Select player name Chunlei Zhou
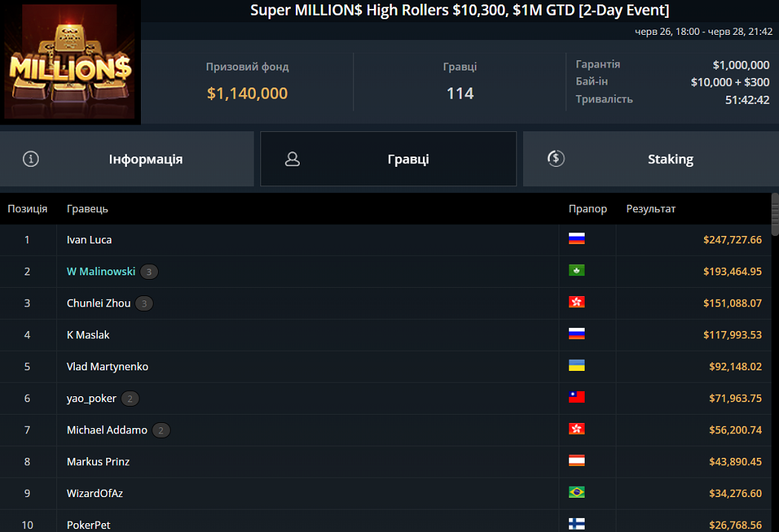779x532 pixels. tap(100, 303)
